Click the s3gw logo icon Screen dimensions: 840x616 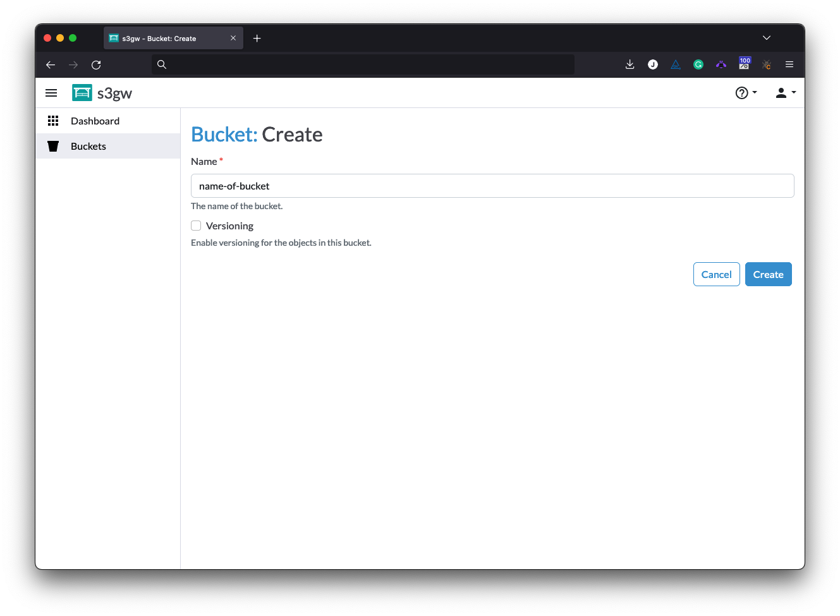coord(82,92)
